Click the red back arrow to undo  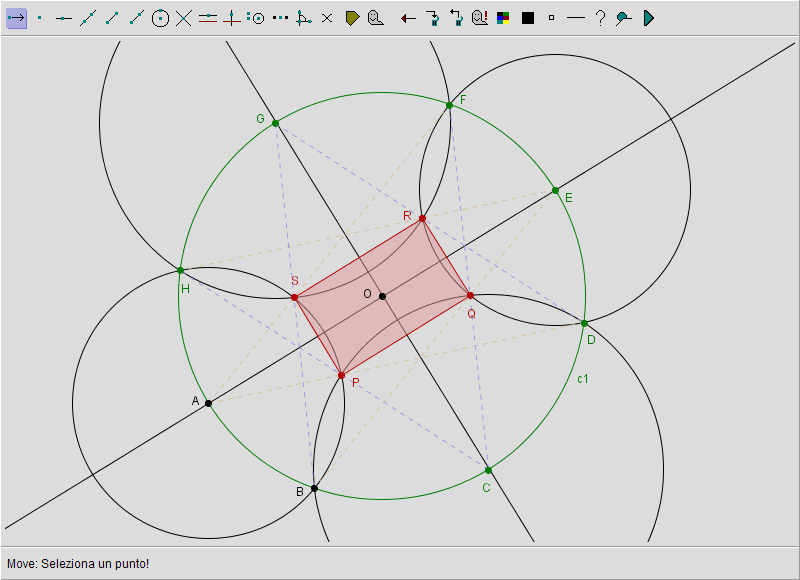coord(408,19)
